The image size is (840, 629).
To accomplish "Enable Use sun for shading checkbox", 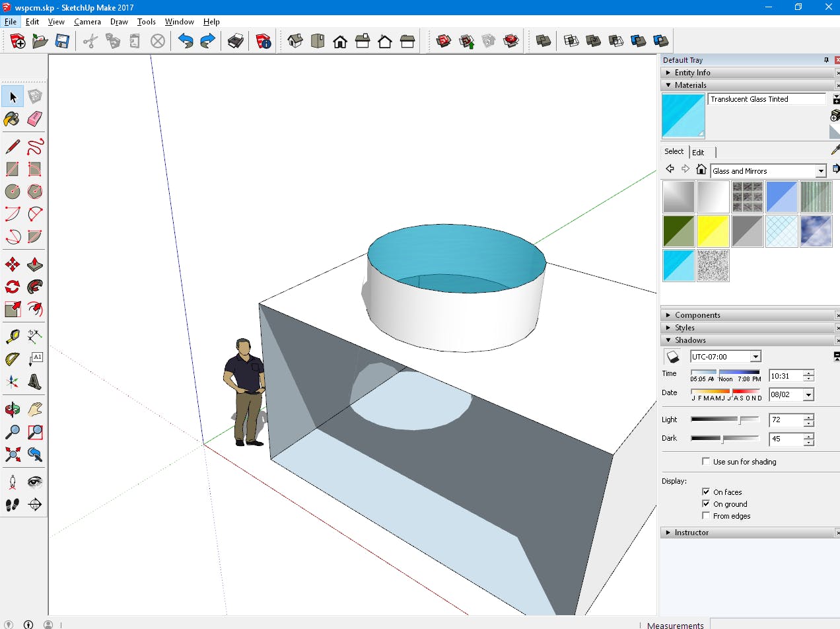I will pyautogui.click(x=706, y=462).
